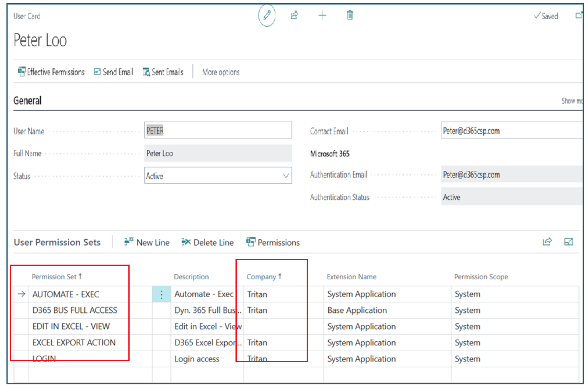Open the Sent Emails list

click(x=163, y=72)
